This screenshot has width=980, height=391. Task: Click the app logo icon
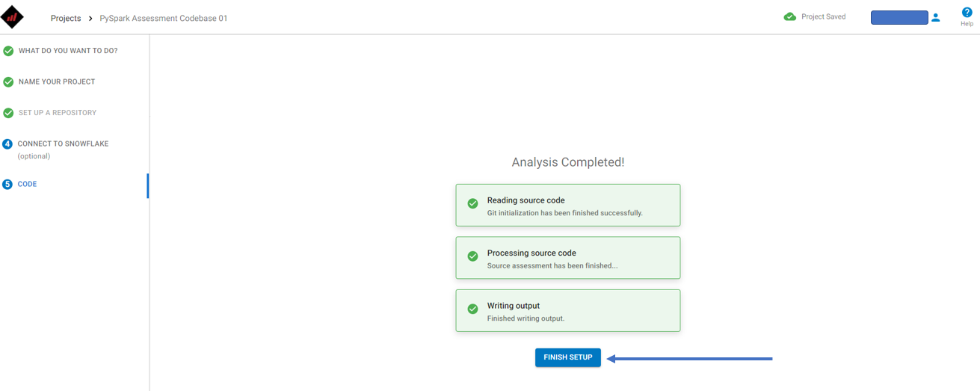pyautogui.click(x=13, y=16)
